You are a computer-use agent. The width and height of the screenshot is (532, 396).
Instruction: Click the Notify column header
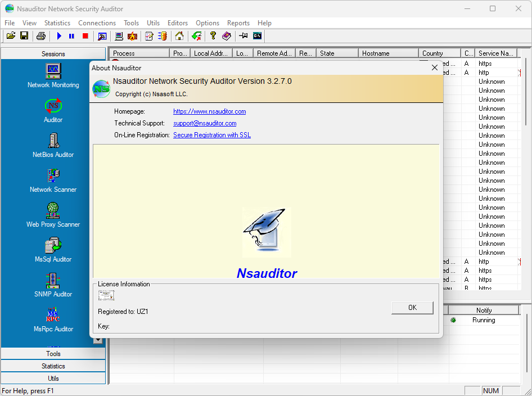click(484, 310)
